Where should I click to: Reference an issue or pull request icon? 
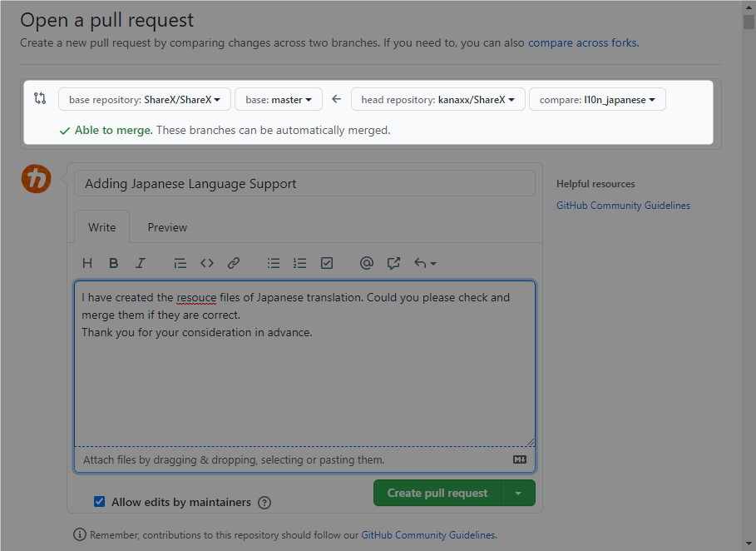(393, 263)
